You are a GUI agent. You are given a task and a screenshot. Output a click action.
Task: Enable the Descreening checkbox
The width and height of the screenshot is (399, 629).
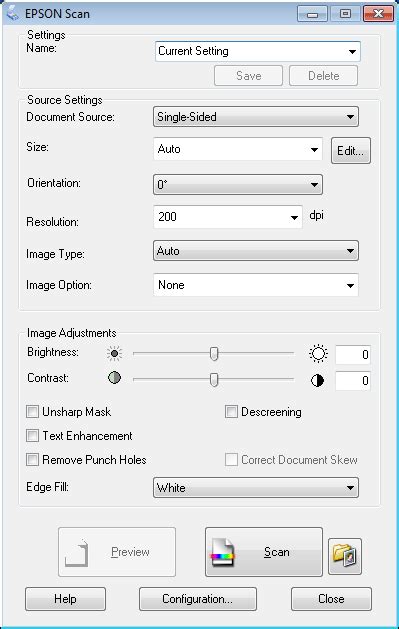231,412
